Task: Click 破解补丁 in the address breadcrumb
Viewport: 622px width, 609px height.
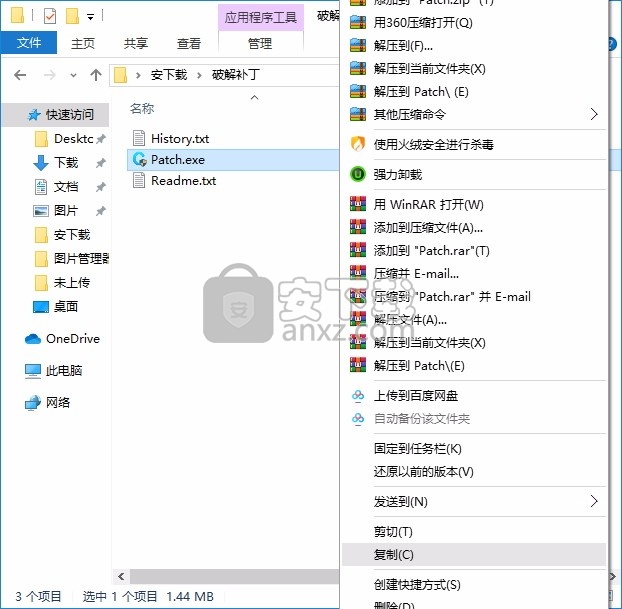Action: (236, 75)
